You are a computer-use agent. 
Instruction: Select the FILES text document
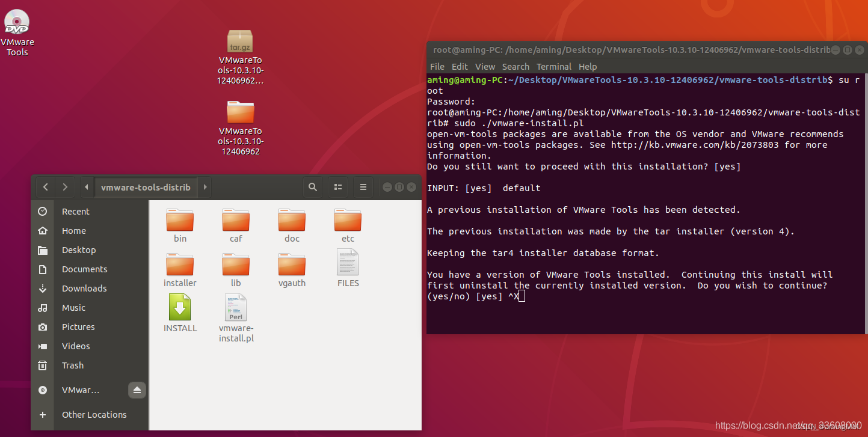click(x=348, y=269)
